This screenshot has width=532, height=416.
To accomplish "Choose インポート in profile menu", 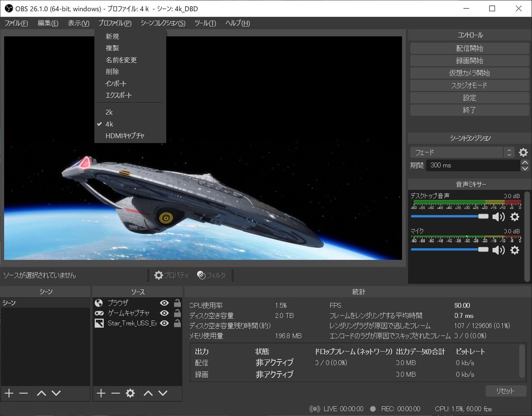I will coord(130,84).
